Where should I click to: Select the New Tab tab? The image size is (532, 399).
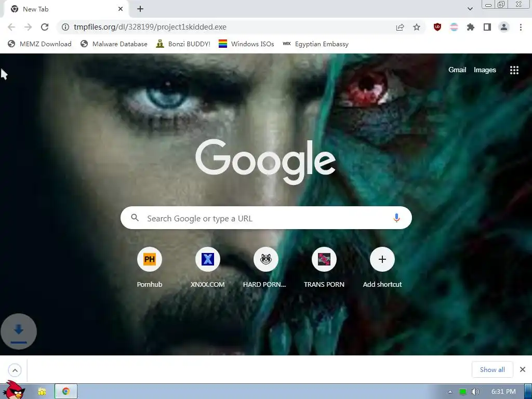(x=66, y=9)
